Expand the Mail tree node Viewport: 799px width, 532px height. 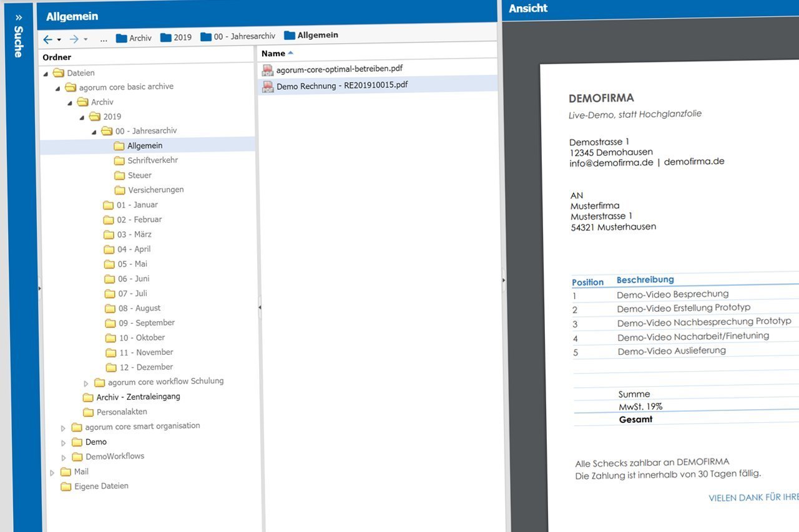click(52, 473)
